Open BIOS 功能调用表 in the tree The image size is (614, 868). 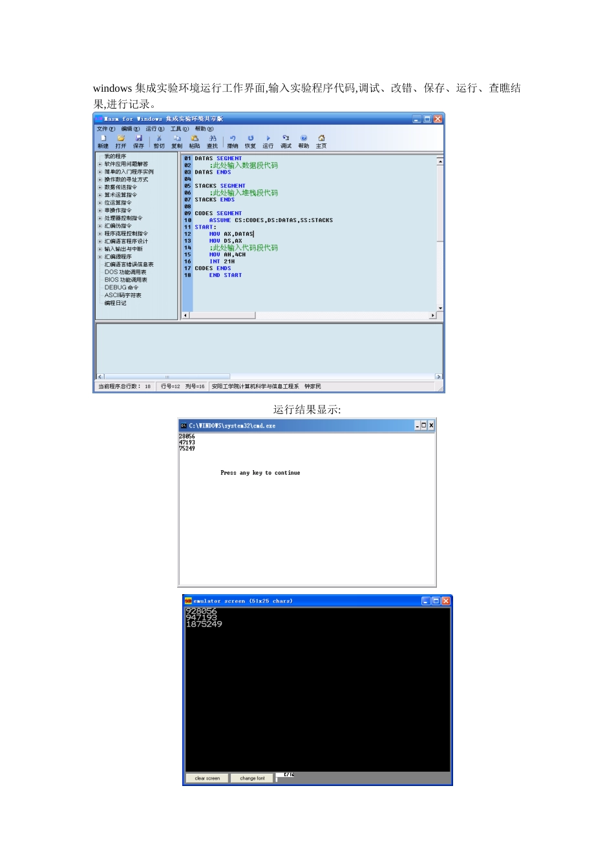point(126,280)
